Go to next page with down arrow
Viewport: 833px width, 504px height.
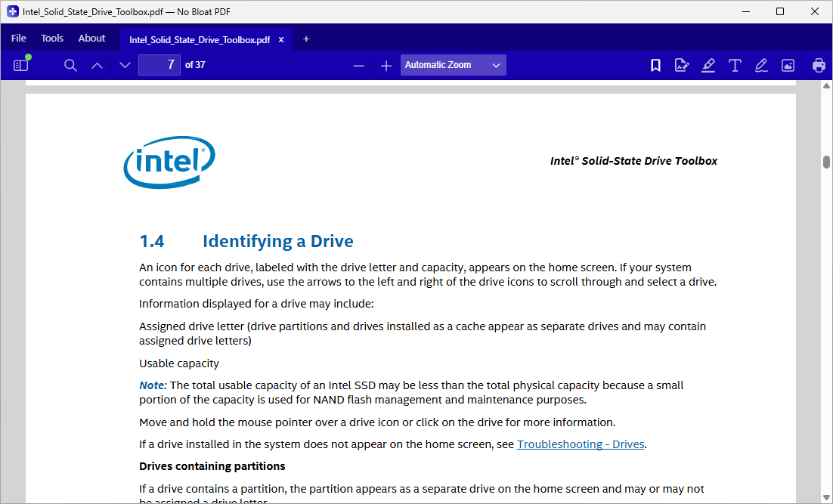(125, 65)
